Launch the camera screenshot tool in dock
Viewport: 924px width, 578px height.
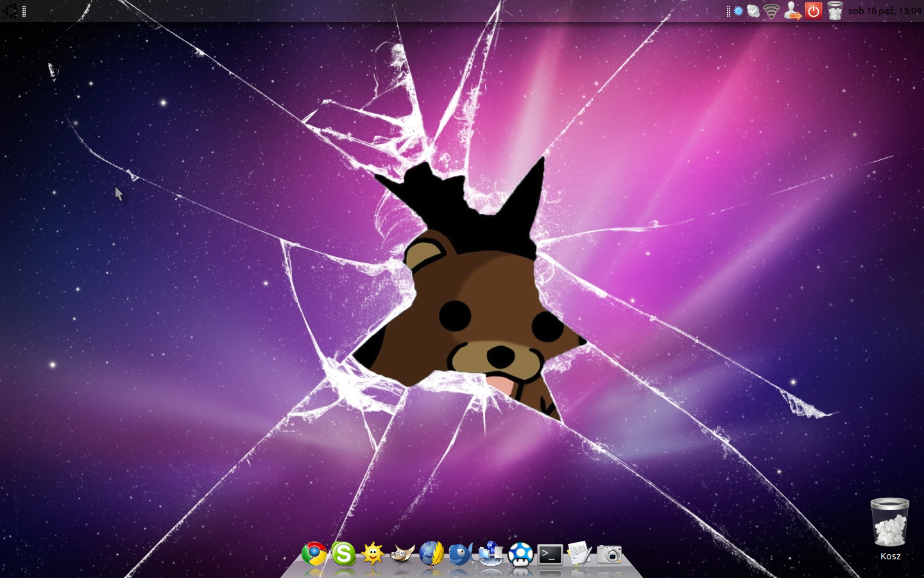[610, 554]
